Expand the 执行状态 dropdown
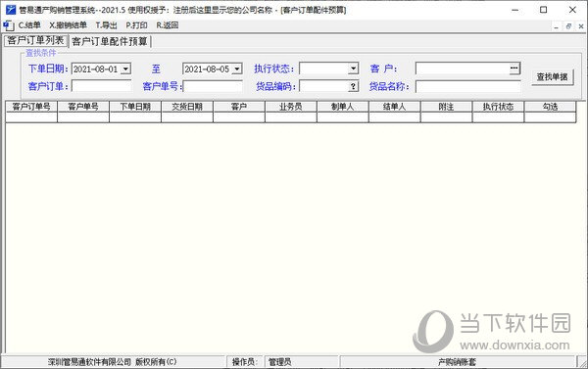Image resolution: width=588 pixels, height=369 pixels. pyautogui.click(x=353, y=69)
